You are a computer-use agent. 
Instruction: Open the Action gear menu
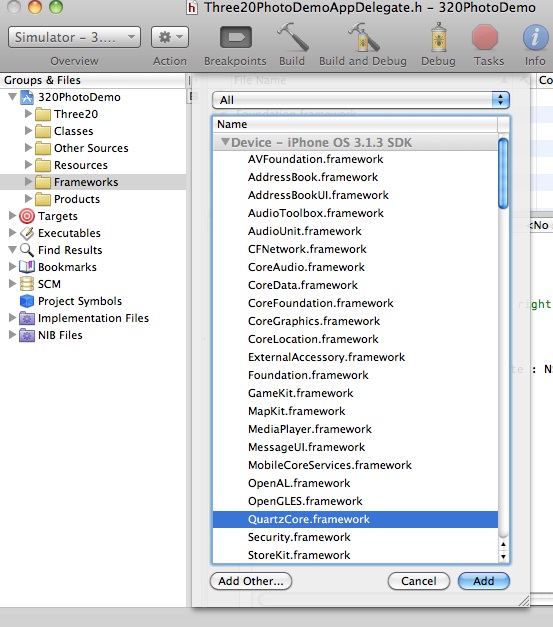(x=170, y=37)
